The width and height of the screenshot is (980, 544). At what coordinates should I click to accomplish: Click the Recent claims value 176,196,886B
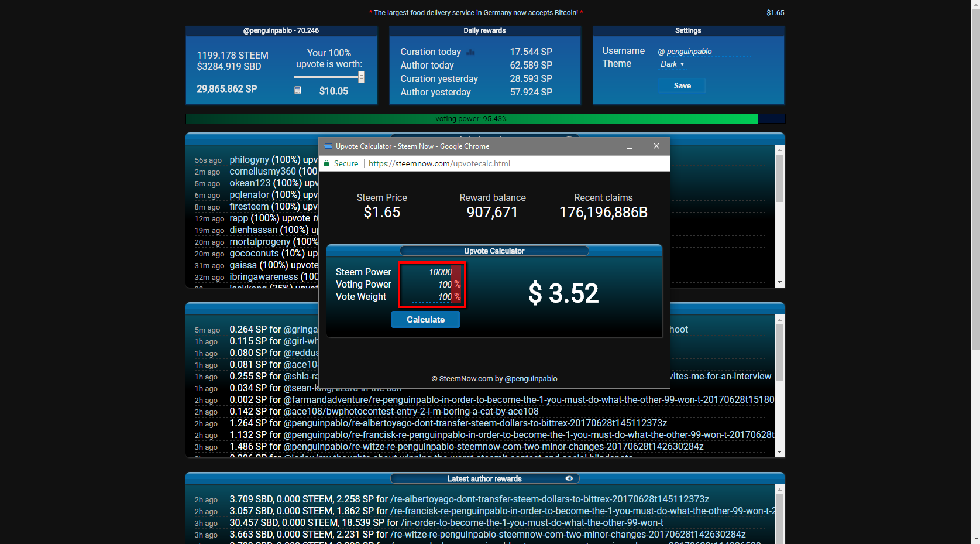(603, 212)
